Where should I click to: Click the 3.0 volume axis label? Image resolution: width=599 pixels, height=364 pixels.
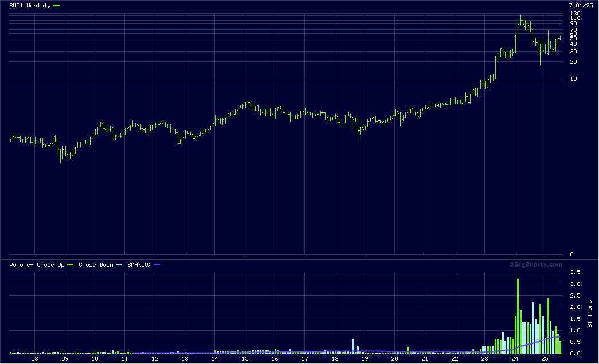coord(575,284)
